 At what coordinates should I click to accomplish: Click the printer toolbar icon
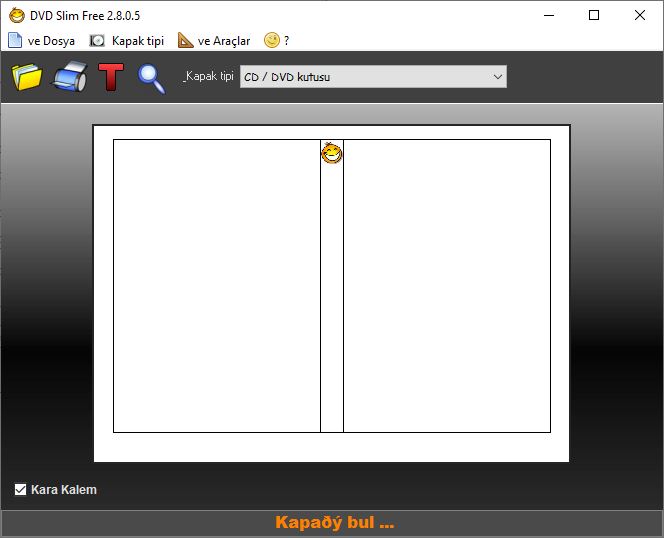click(70, 77)
